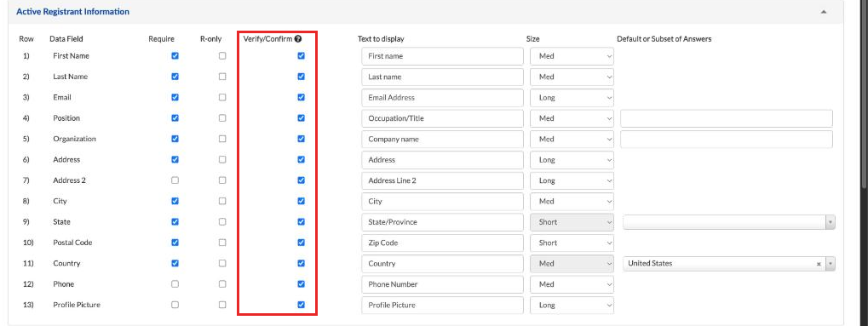Click the Postal Code data field label

[x=72, y=243]
